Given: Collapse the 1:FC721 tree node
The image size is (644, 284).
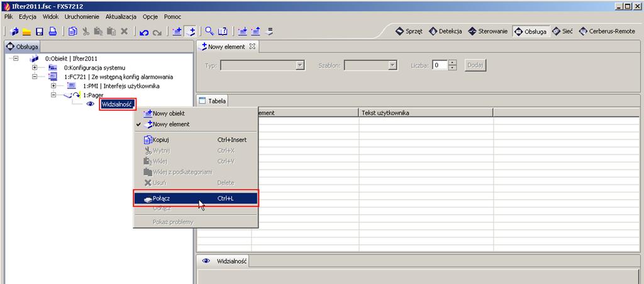Looking at the screenshot, I should pyautogui.click(x=35, y=76).
